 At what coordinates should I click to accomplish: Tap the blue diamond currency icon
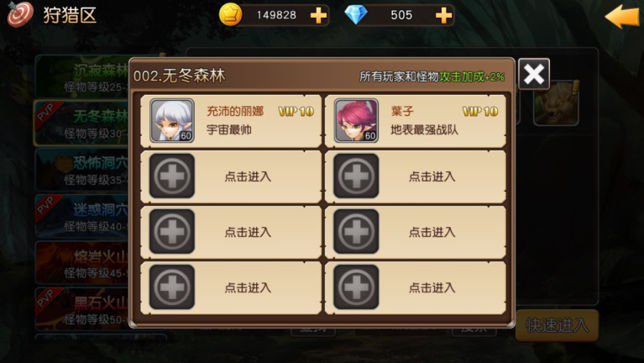pos(356,15)
